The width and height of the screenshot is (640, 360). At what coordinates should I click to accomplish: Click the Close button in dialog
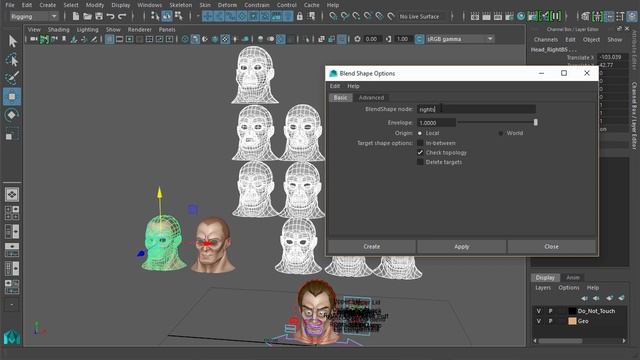click(x=551, y=247)
